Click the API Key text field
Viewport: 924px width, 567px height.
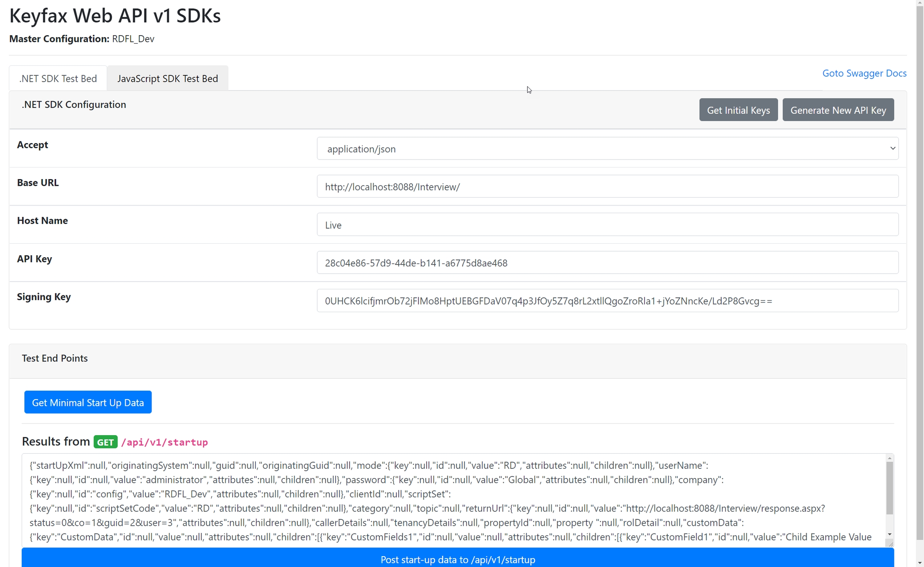coord(607,263)
